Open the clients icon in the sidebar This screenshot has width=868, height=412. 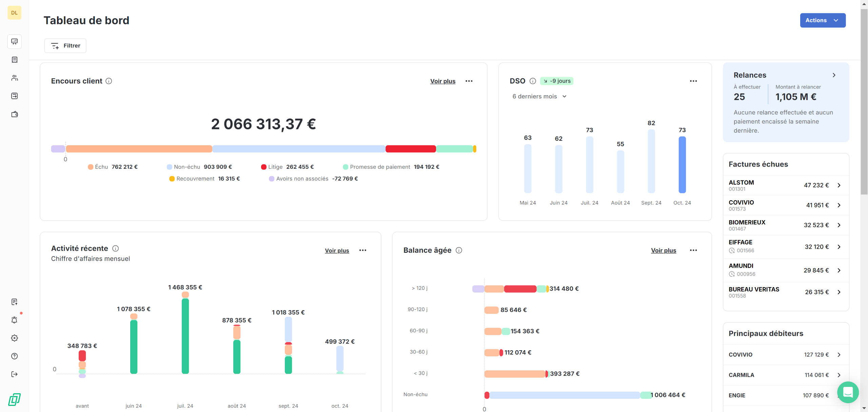(x=14, y=78)
